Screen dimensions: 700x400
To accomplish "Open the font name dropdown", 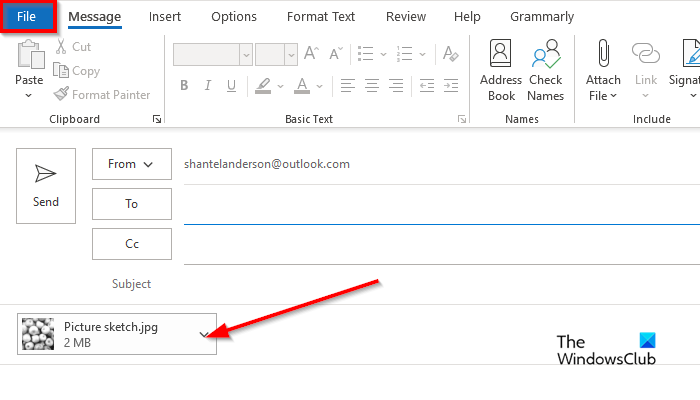I will click(x=244, y=54).
